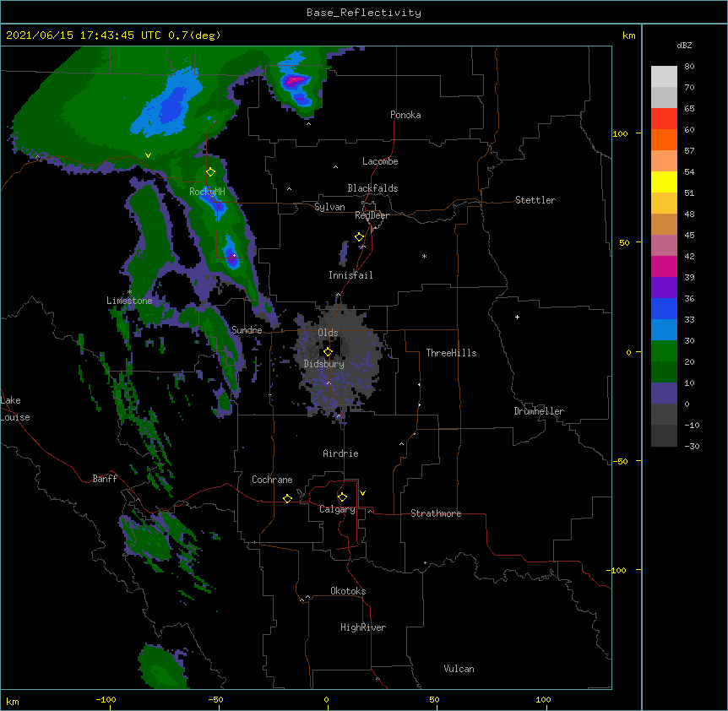Click the yellow diamond marker above Calgary
The width and height of the screenshot is (728, 711).
click(x=342, y=497)
